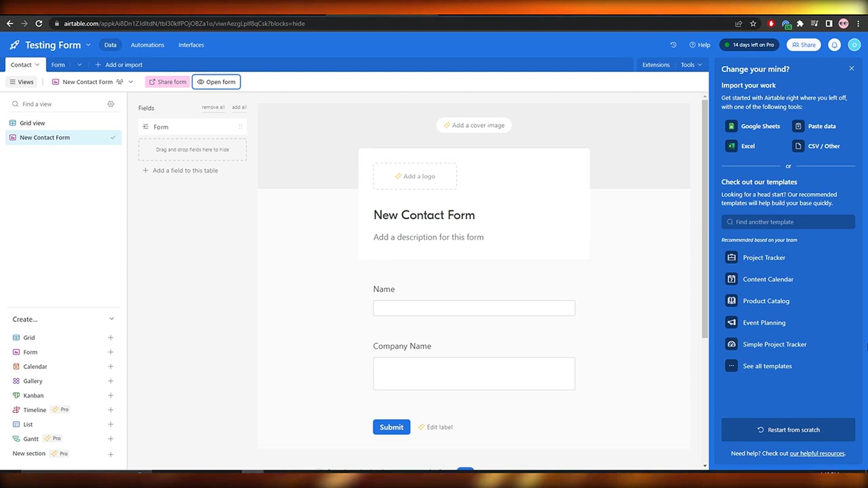Click Add a field to this table

(180, 170)
